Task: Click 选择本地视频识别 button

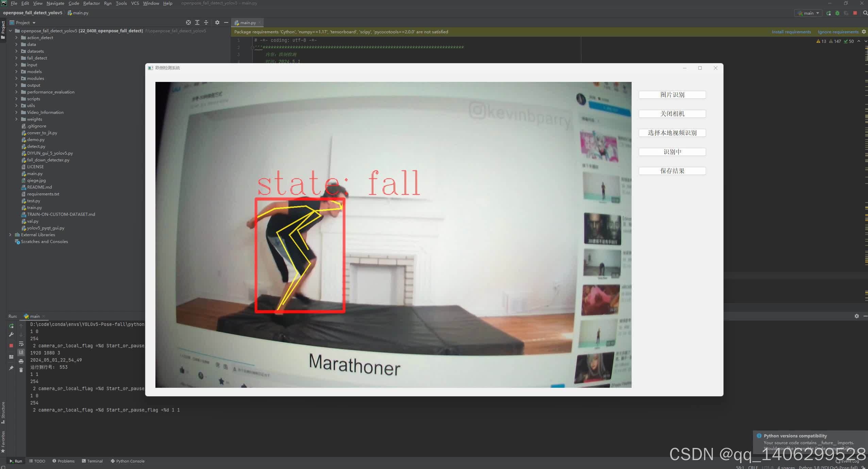Action: tap(672, 133)
